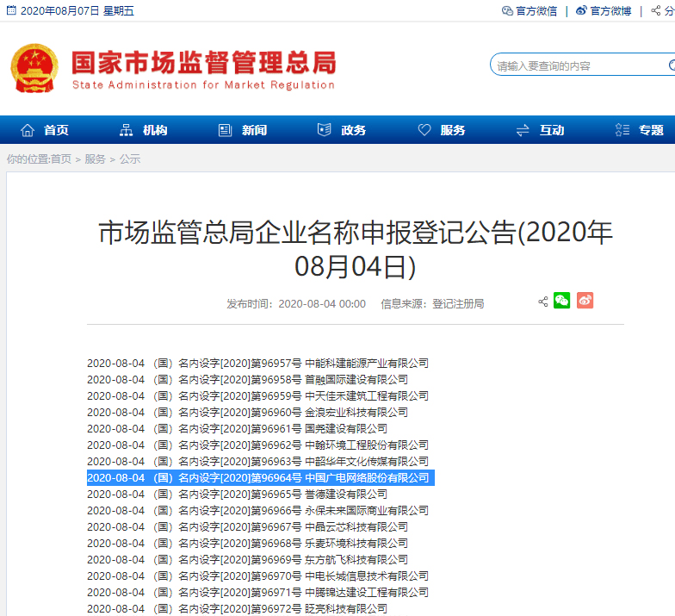Open the 新闻 navigation menu item

(x=243, y=130)
